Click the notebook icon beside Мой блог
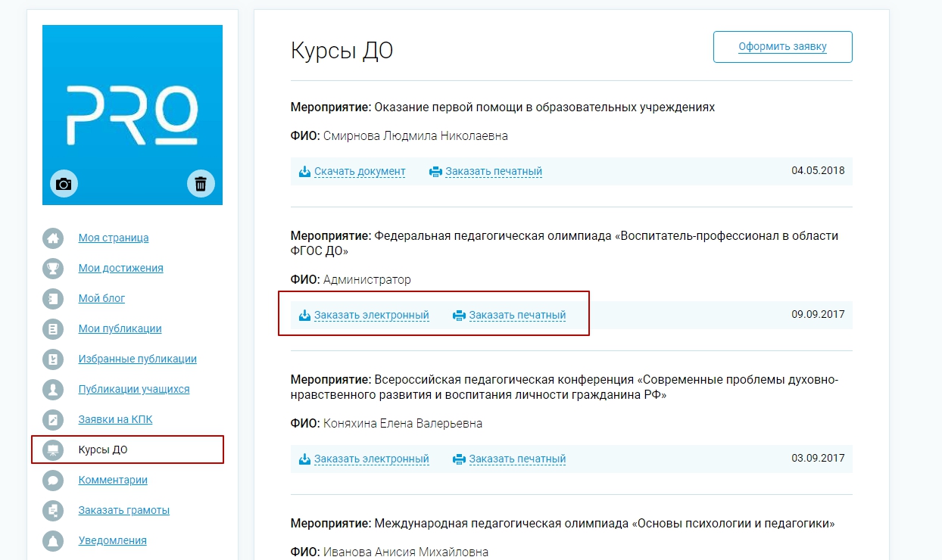 coord(53,298)
